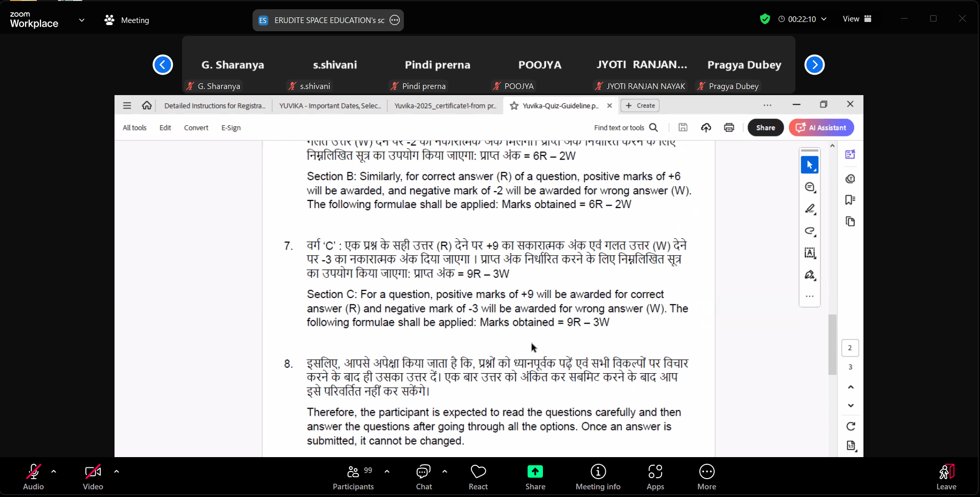The height and width of the screenshot is (497, 980).
Task: Click the Leave meeting button
Action: coord(947,478)
